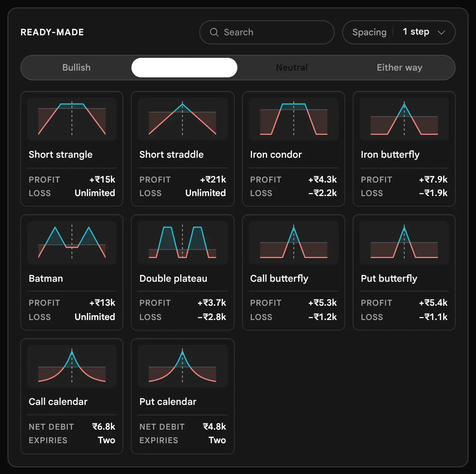Click the +₹4.3k profit value
The image size is (476, 474).
(323, 180)
